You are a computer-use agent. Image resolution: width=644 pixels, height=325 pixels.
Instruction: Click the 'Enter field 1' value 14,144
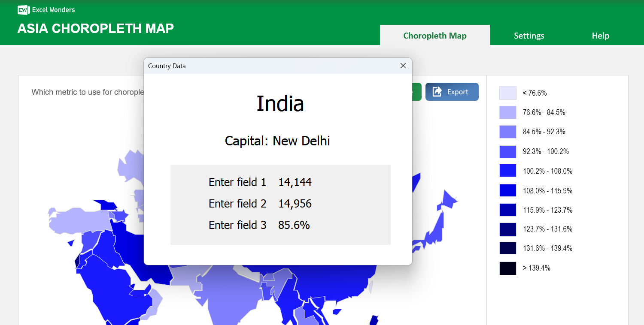coord(295,182)
